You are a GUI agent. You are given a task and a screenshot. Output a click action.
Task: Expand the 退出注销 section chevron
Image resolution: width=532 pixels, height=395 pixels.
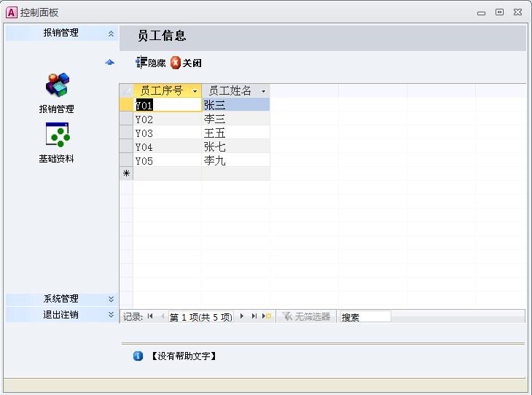[111, 315]
